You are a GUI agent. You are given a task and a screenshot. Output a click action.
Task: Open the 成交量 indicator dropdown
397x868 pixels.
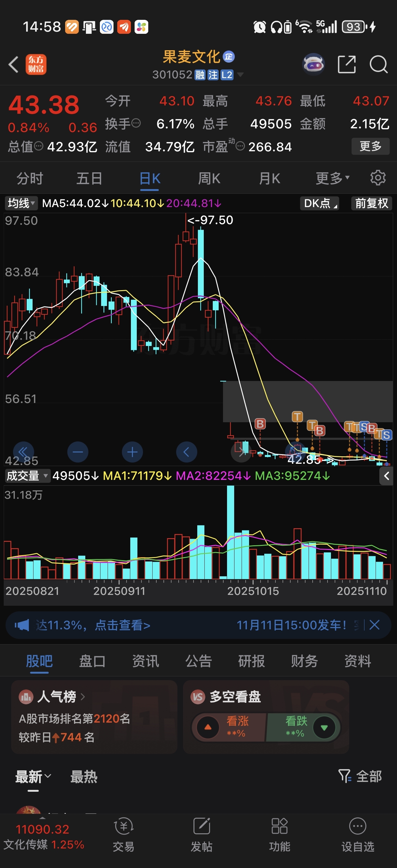tap(28, 476)
